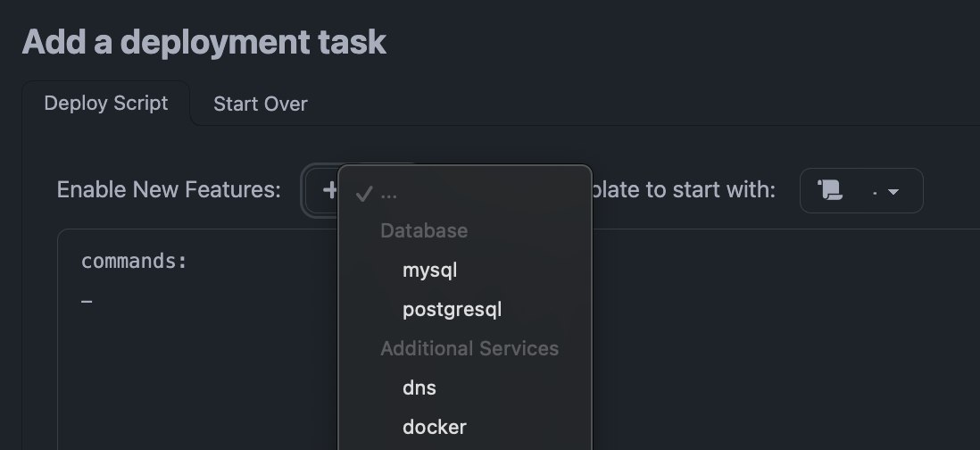This screenshot has height=450, width=980.
Task: Choose mysql from the Database group
Action: point(429,270)
